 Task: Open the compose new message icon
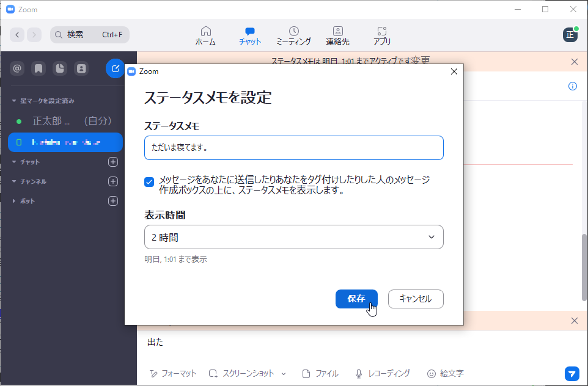click(115, 68)
